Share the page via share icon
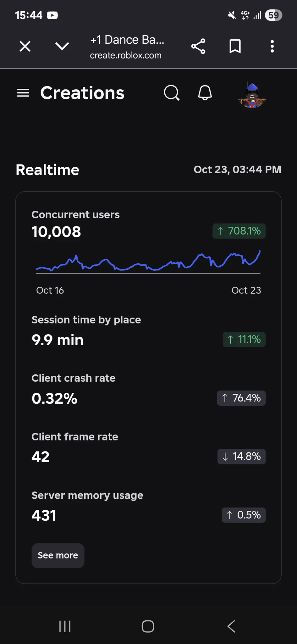The width and height of the screenshot is (297, 644). click(x=198, y=46)
